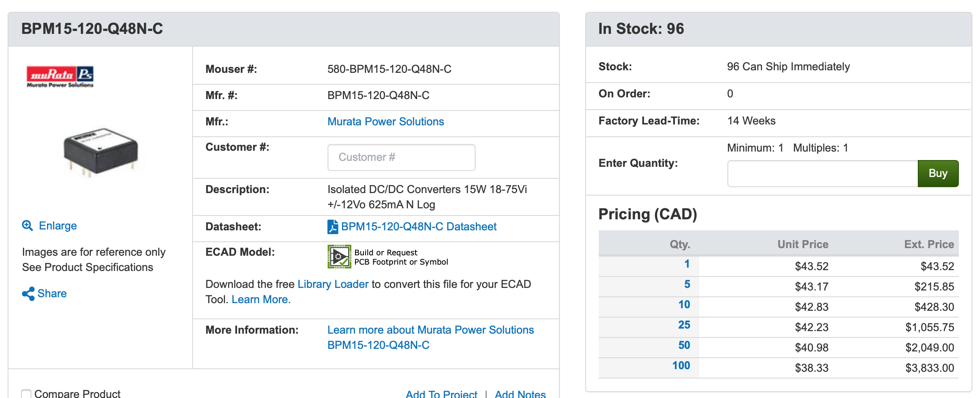Focus the Enter Quantity input field

pos(823,174)
